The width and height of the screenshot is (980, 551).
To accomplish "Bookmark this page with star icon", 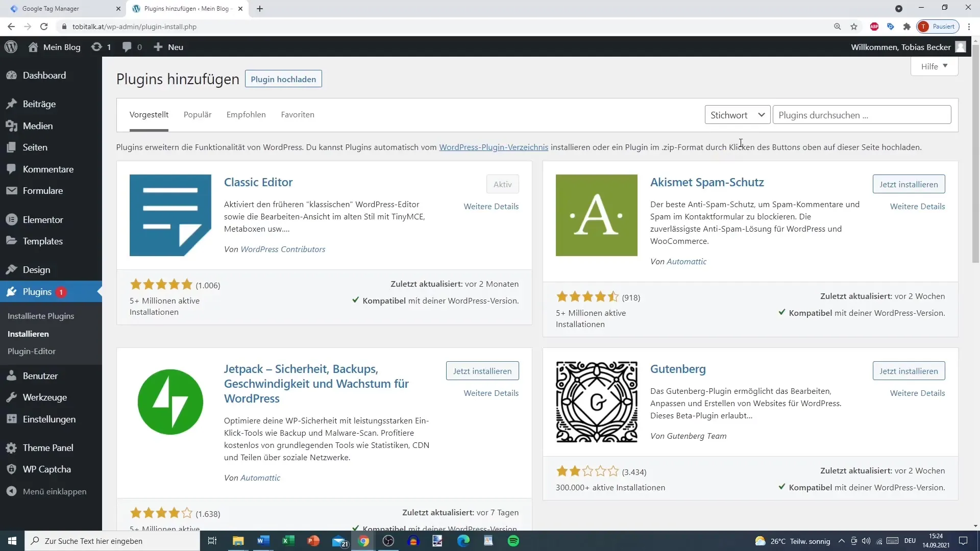I will [854, 27].
